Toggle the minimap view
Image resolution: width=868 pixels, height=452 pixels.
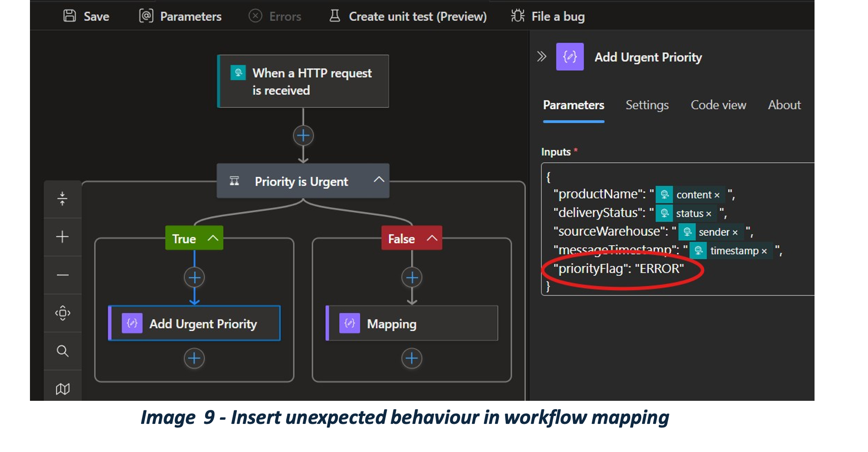[62, 388]
